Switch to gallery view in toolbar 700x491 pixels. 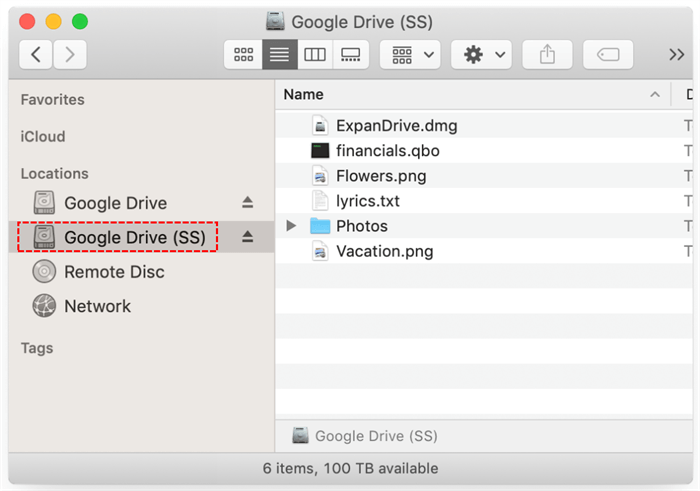[351, 55]
